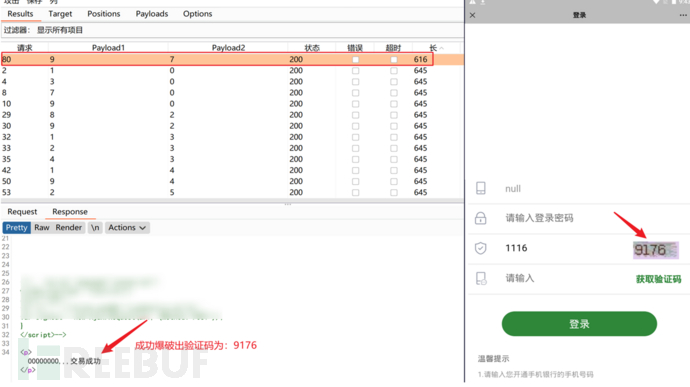The image size is (690, 387).
Task: Tick the 超时 checkbox in request 80 row
Action: click(394, 59)
